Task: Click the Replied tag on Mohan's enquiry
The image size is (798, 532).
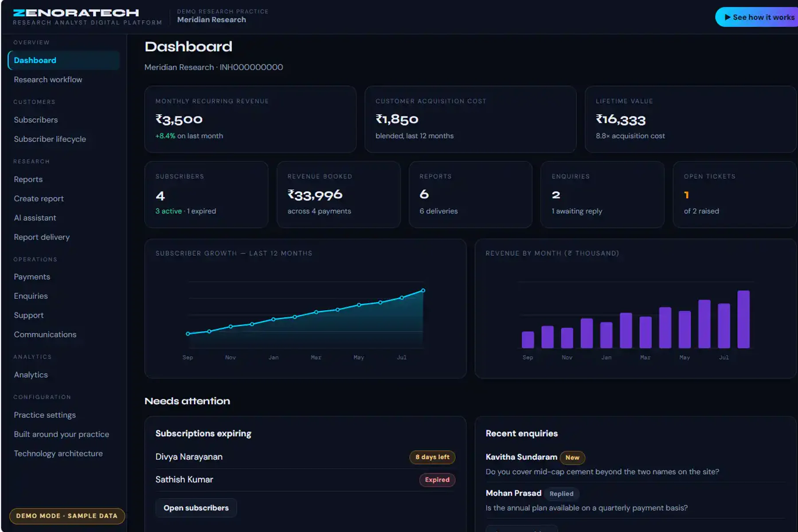Action: pyautogui.click(x=562, y=494)
